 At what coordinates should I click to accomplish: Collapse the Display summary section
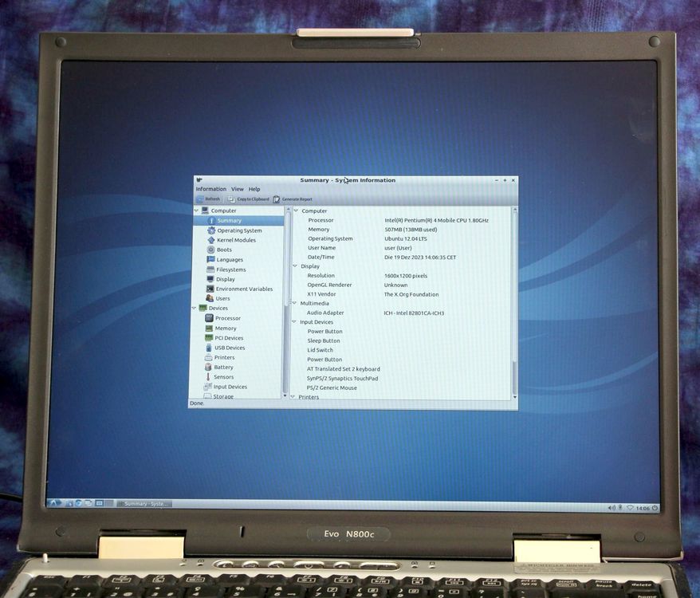click(x=294, y=266)
